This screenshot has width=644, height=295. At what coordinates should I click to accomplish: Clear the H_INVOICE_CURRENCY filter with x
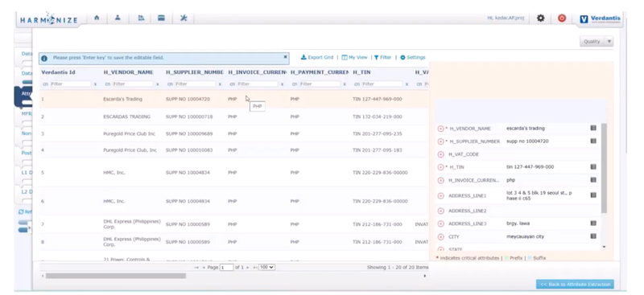coord(283,84)
